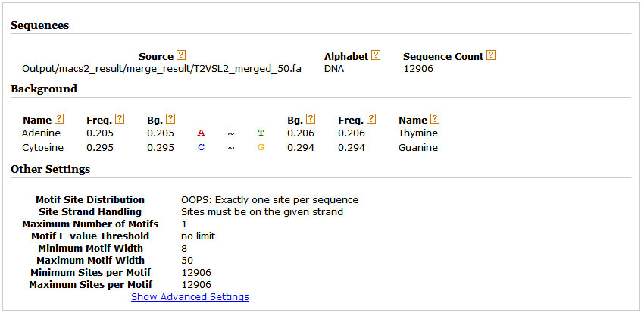
Task: Select the Background section heading
Action: point(44,89)
